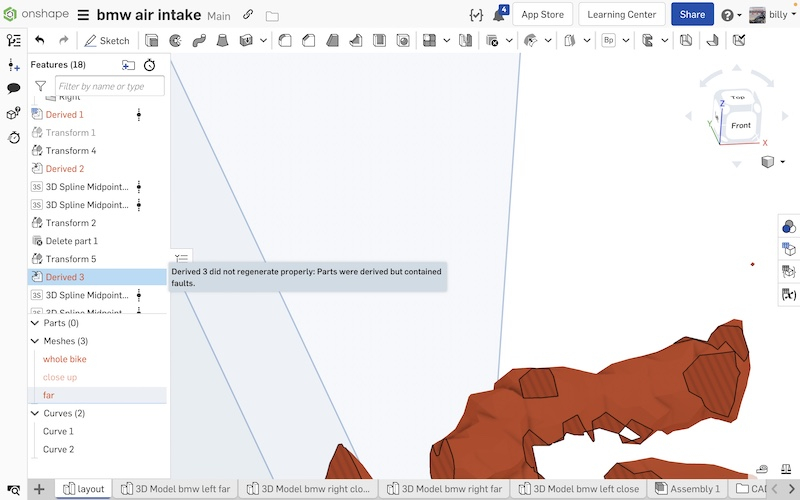Click the Filter by name or type field
The height and width of the screenshot is (500, 800).
point(110,86)
